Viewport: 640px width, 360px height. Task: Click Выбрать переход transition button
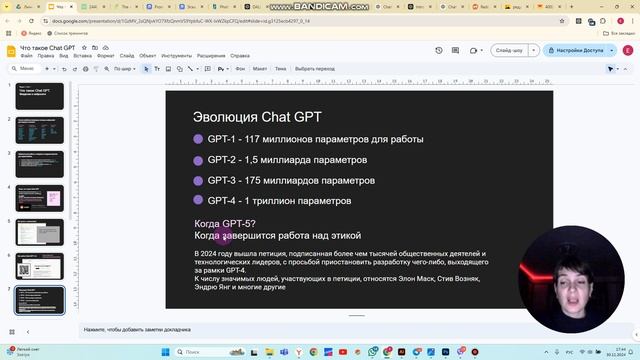click(315, 69)
